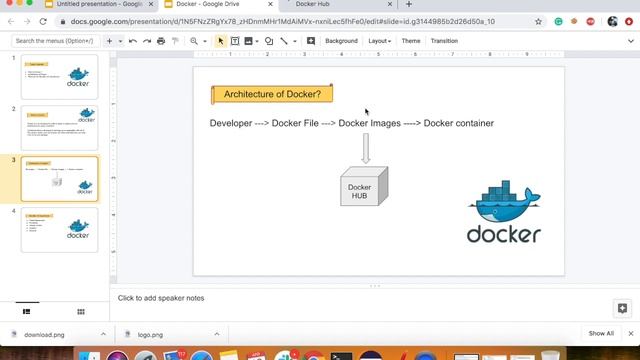Close the Untitled presentation tab

pyautogui.click(x=151, y=4)
